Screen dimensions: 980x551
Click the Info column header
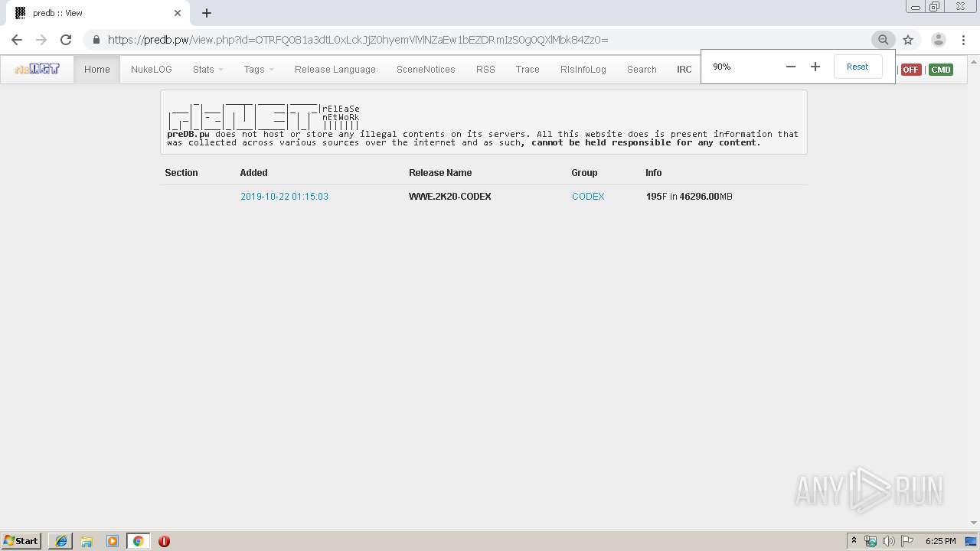[x=654, y=173]
